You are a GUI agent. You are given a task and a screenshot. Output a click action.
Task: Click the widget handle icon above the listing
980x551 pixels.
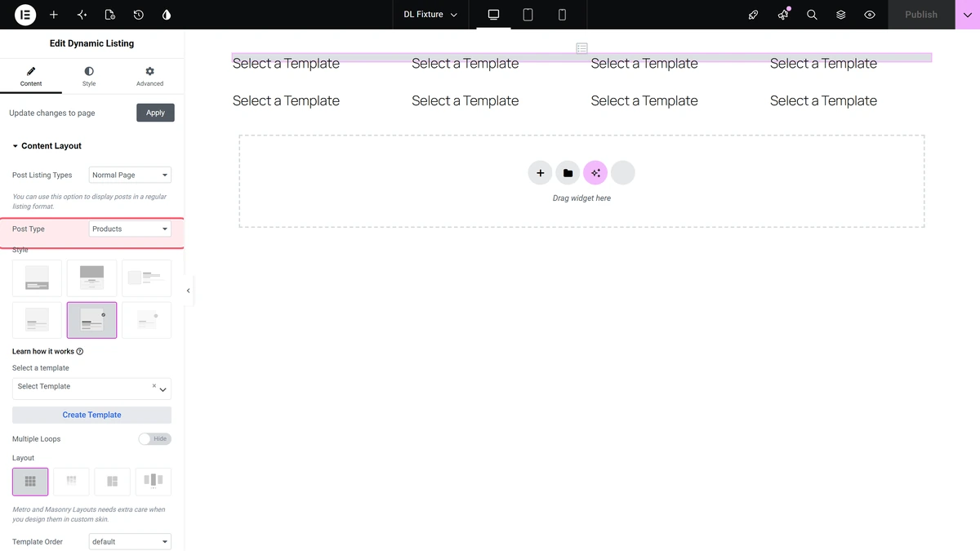tap(581, 48)
